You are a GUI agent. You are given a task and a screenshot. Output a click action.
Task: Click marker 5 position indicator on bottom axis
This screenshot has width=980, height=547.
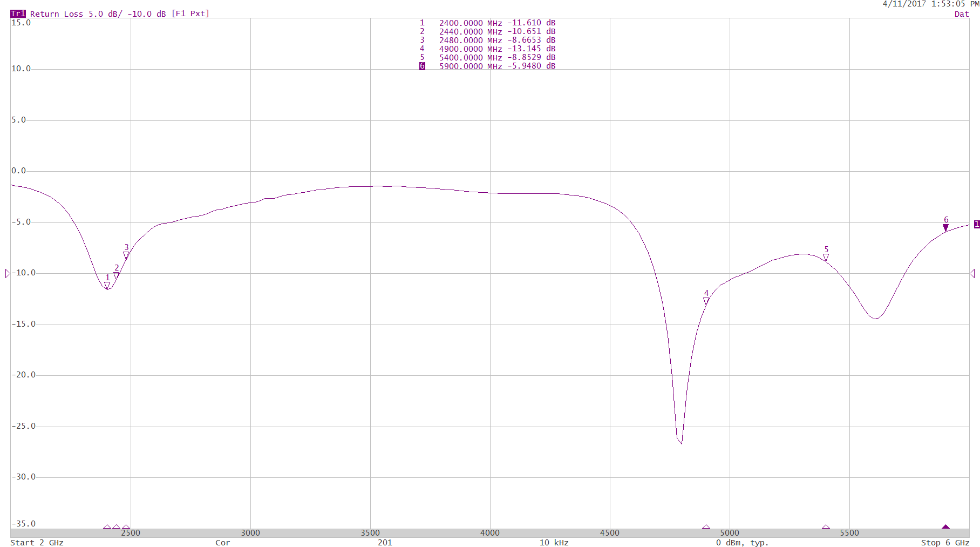pos(826,527)
